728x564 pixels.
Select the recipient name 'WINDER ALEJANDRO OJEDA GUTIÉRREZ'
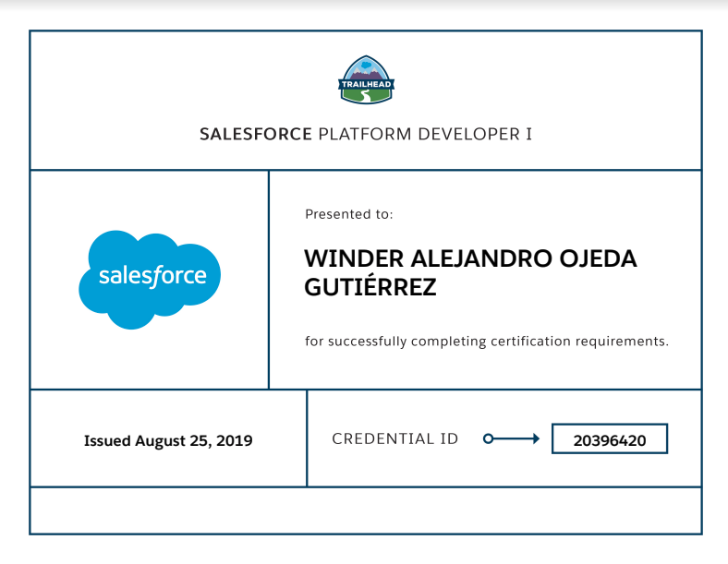[470, 272]
